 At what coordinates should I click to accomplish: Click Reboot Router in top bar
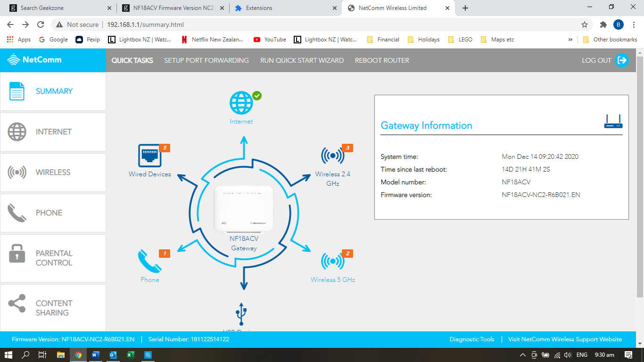(382, 60)
